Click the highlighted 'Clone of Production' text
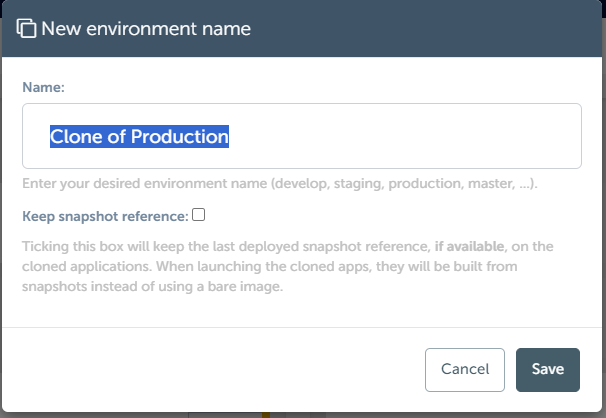This screenshot has height=418, width=606. point(140,137)
